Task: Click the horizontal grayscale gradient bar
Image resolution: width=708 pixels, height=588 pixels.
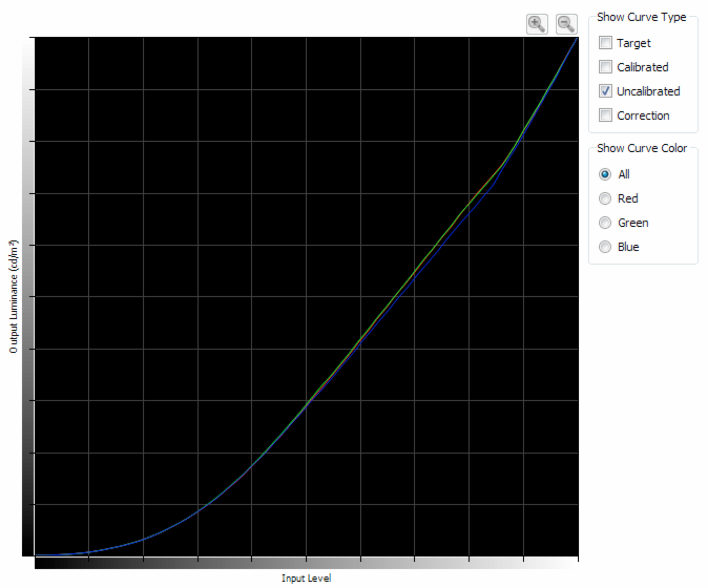Action: tap(306, 563)
